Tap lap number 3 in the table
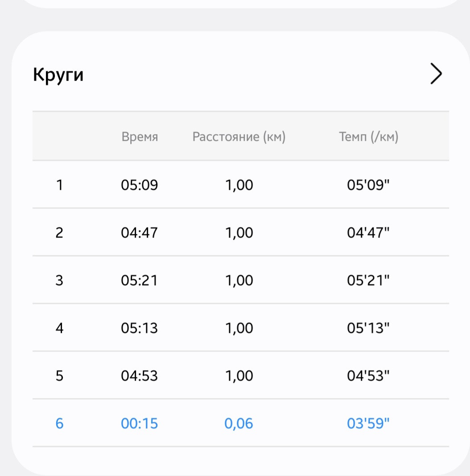The width and height of the screenshot is (470, 476). pos(59,280)
